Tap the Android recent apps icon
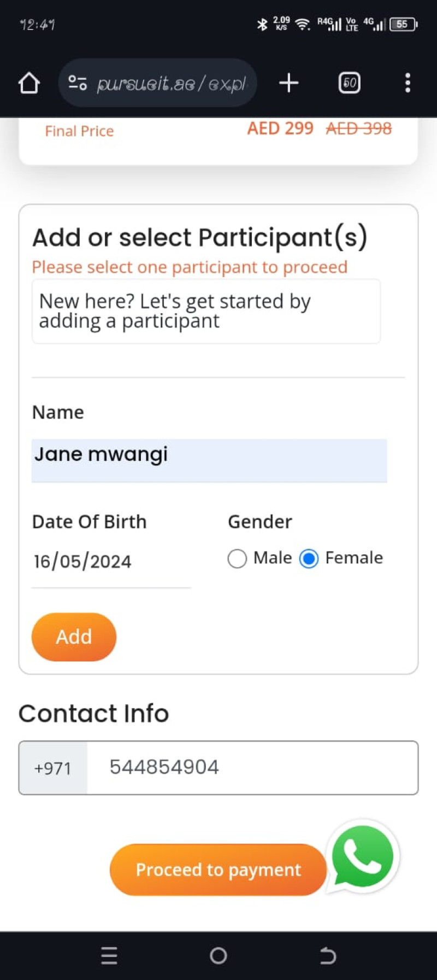437x980 pixels. tap(109, 955)
